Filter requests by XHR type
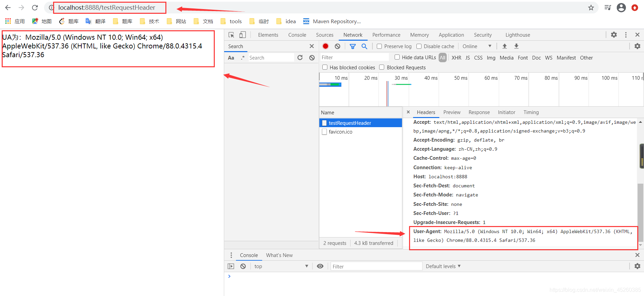This screenshot has height=296, width=644. point(456,58)
